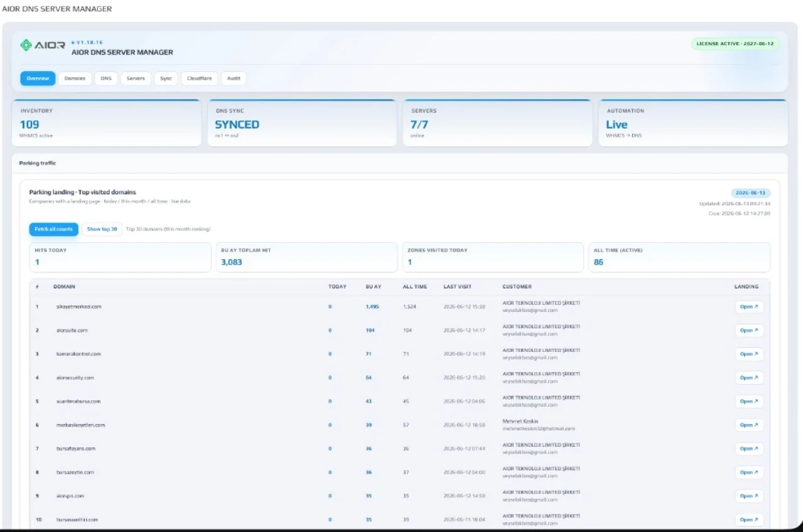This screenshot has width=803, height=532.
Task: Click the Landing column header
Action: (x=747, y=287)
